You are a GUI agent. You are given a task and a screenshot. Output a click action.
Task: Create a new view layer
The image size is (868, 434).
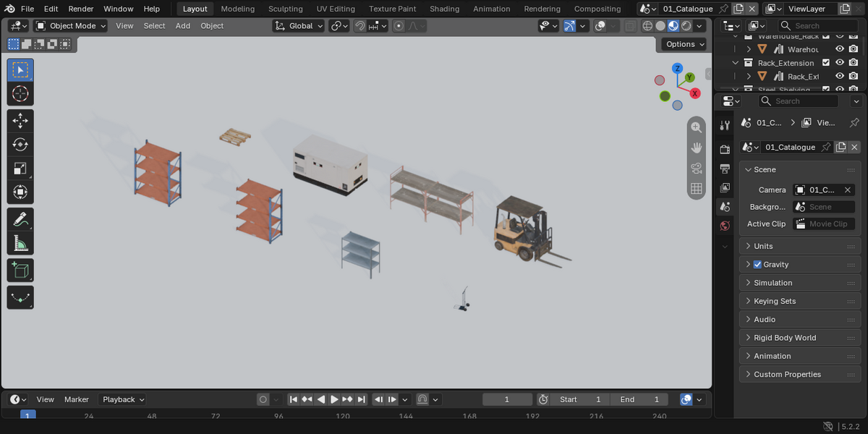[845, 9]
